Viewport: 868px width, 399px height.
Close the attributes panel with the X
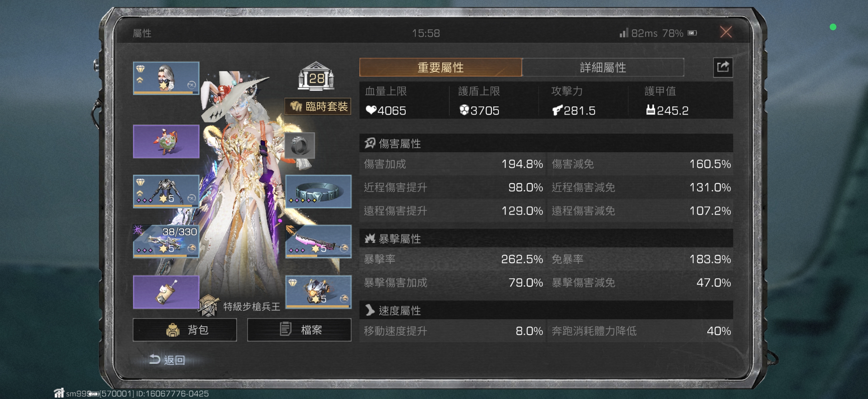[726, 32]
